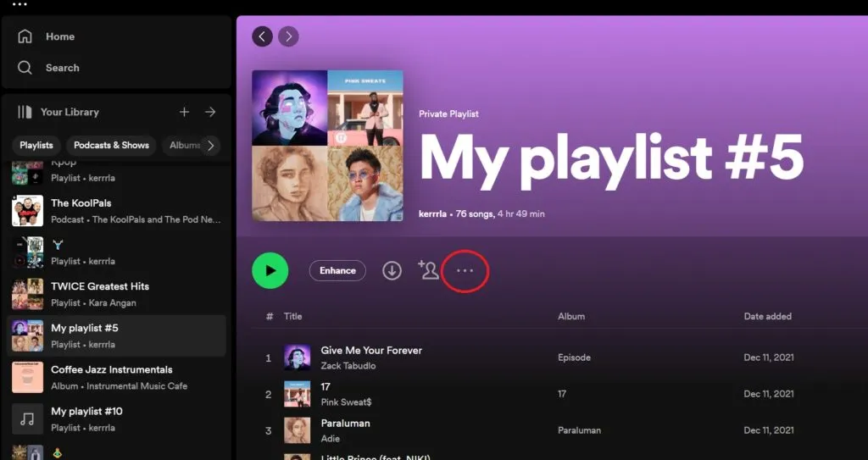Viewport: 868px width, 460px height.
Task: Click the Private Playlist label
Action: (449, 114)
